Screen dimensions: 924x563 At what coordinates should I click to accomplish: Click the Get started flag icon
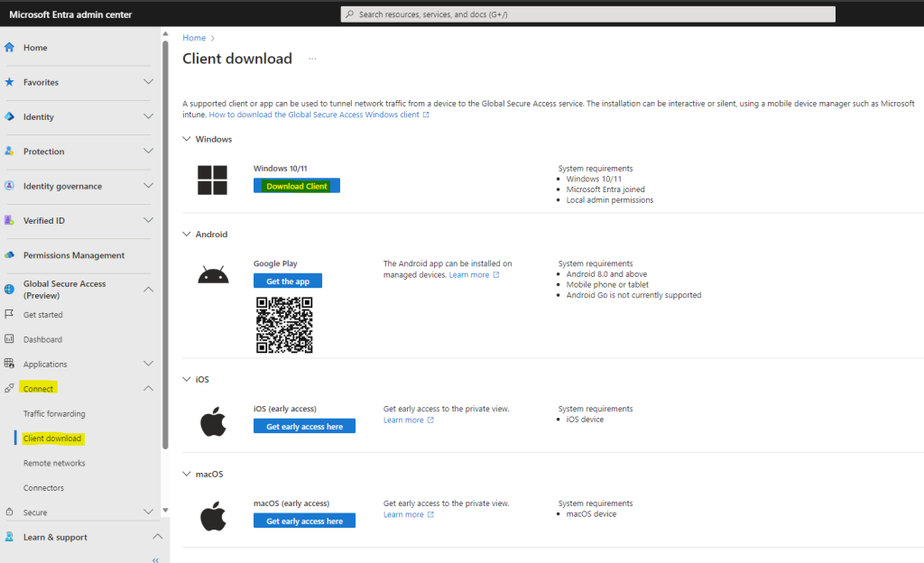[x=9, y=315]
